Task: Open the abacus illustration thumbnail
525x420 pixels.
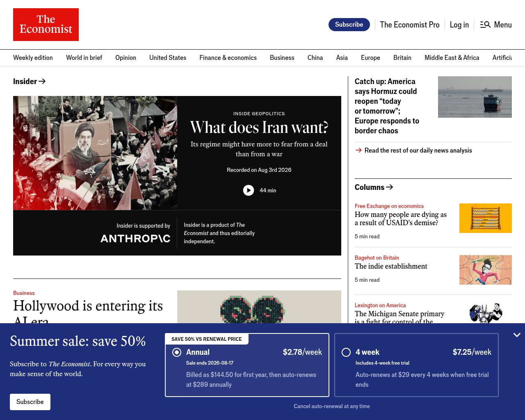Action: 486,218
